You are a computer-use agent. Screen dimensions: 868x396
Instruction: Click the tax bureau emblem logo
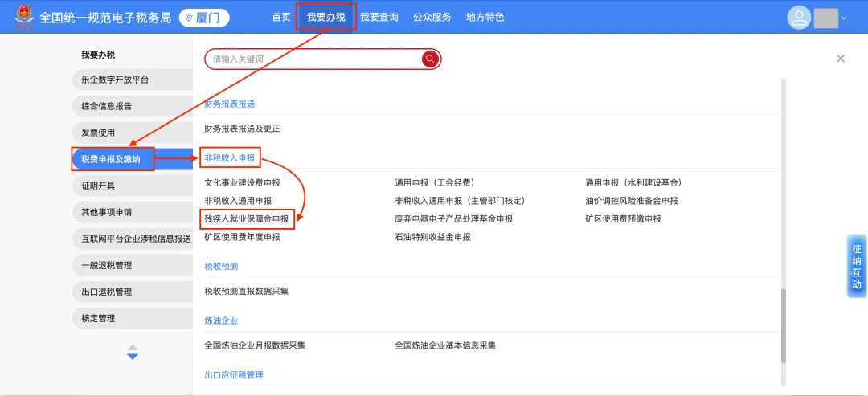point(23,17)
